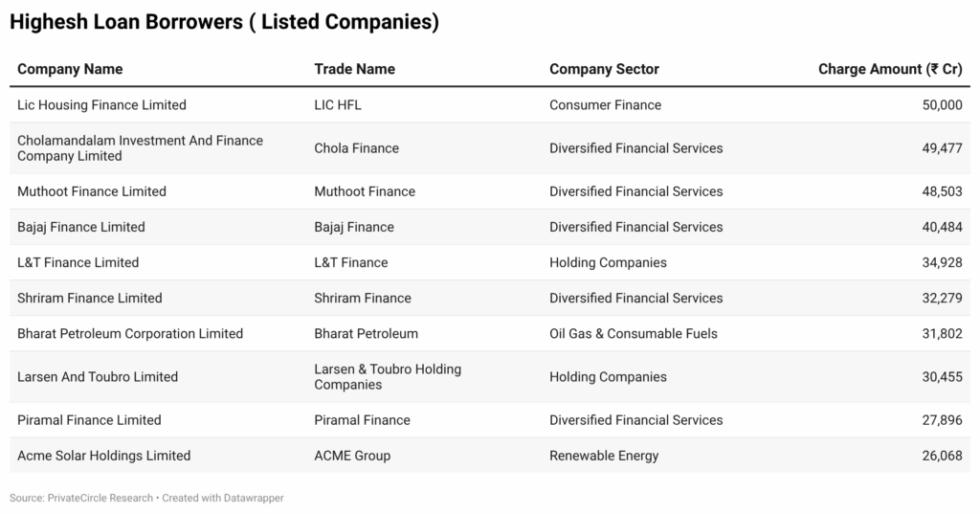This screenshot has width=980, height=514.
Task: Click Shriram Finance Limited in the table
Action: (x=90, y=298)
